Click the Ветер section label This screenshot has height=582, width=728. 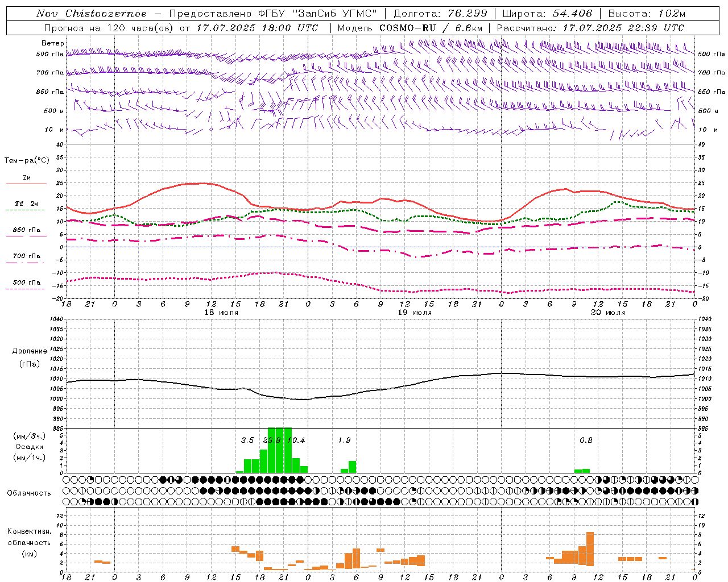(x=53, y=43)
